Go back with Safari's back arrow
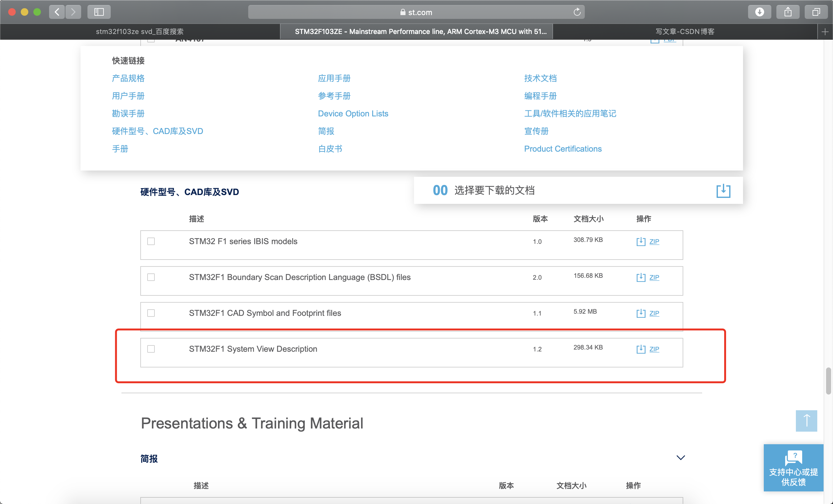The height and width of the screenshot is (504, 833). click(57, 12)
